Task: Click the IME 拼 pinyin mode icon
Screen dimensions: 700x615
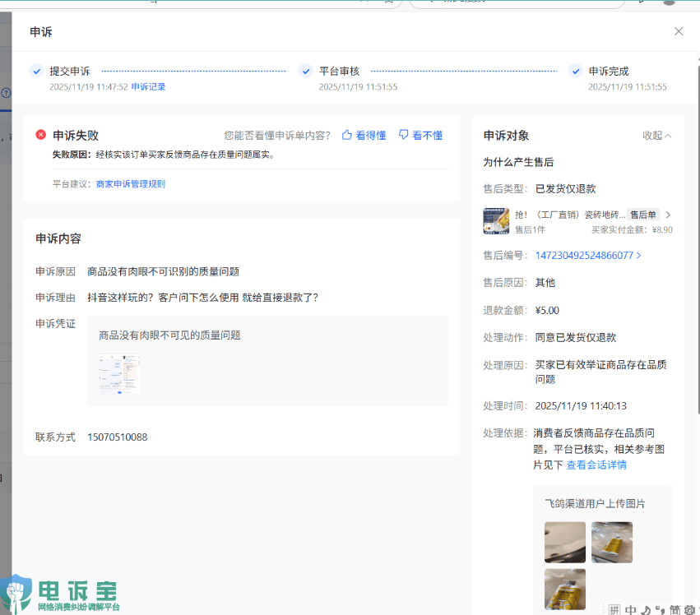Action: tap(614, 609)
